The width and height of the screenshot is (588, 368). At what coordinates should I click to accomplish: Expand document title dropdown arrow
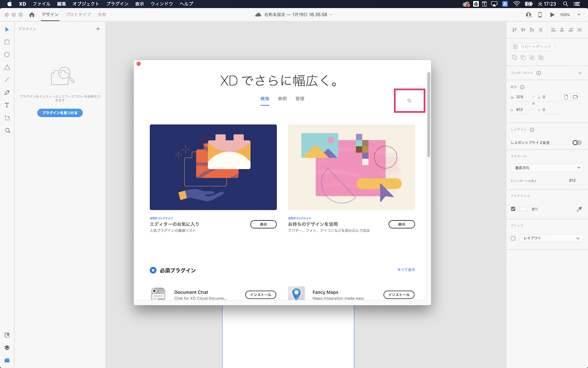pos(331,15)
